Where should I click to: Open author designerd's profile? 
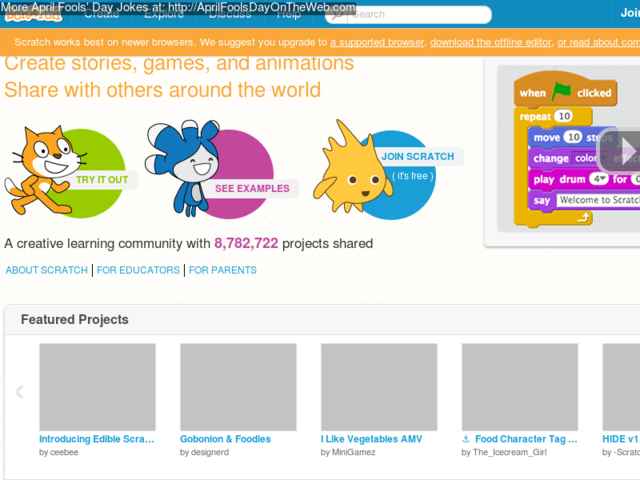point(209,452)
